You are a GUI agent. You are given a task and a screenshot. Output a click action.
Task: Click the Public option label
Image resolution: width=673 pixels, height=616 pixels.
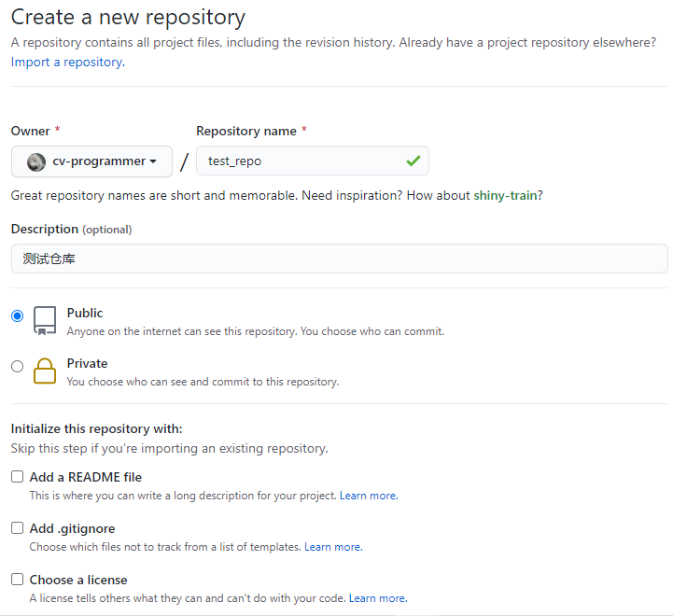(85, 313)
